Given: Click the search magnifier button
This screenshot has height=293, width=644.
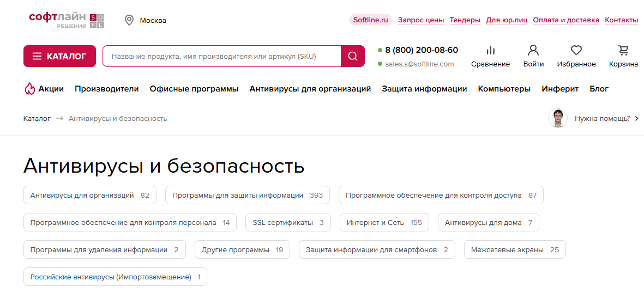Looking at the screenshot, I should tap(353, 56).
